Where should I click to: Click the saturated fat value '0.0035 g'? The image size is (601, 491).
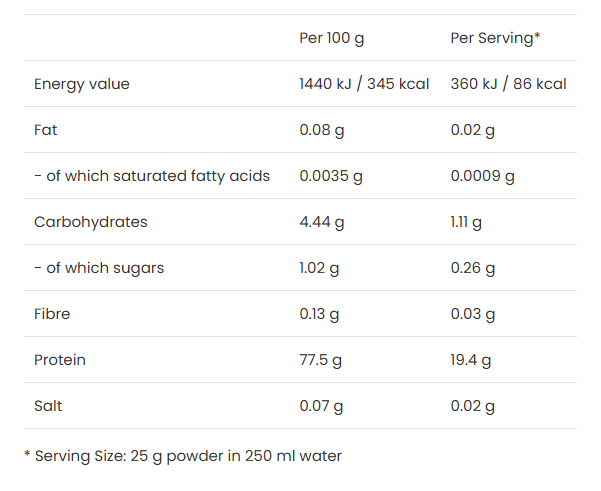pyautogui.click(x=331, y=176)
